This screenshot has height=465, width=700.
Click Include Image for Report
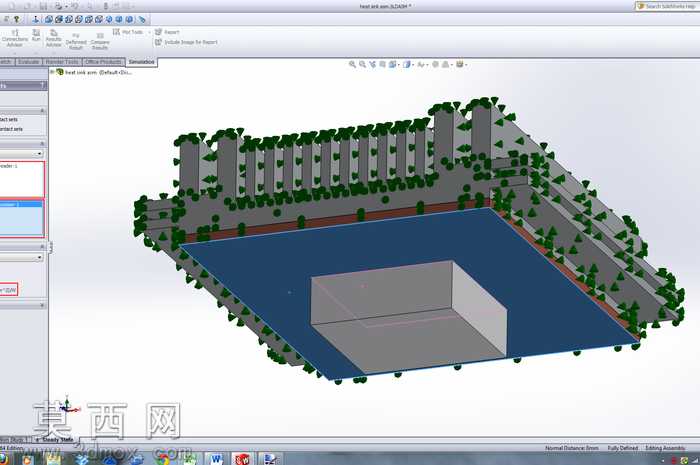pyautogui.click(x=186, y=42)
